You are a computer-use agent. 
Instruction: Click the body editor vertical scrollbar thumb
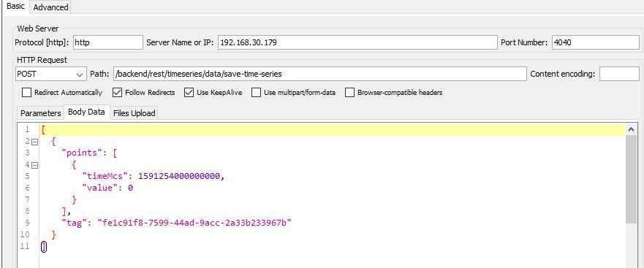[631, 180]
